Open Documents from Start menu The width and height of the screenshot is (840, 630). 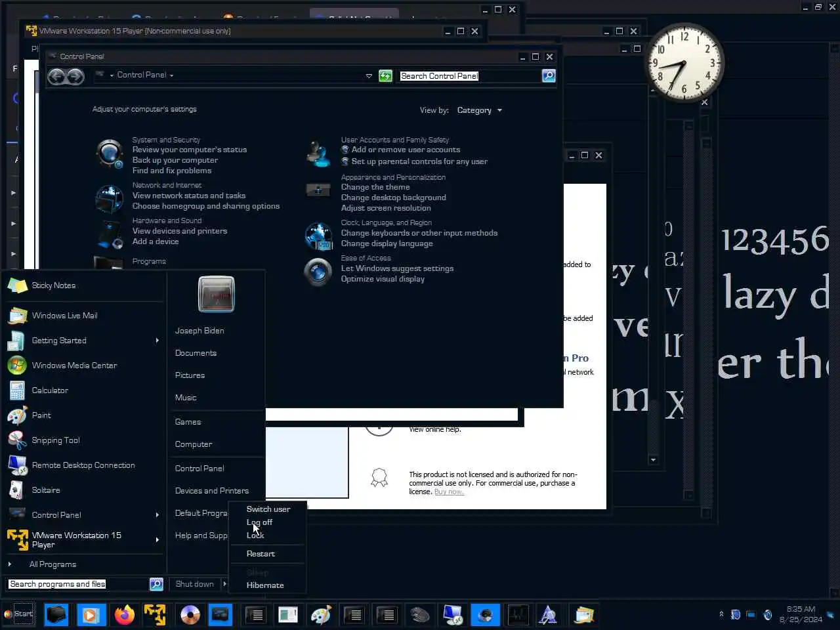[196, 353]
